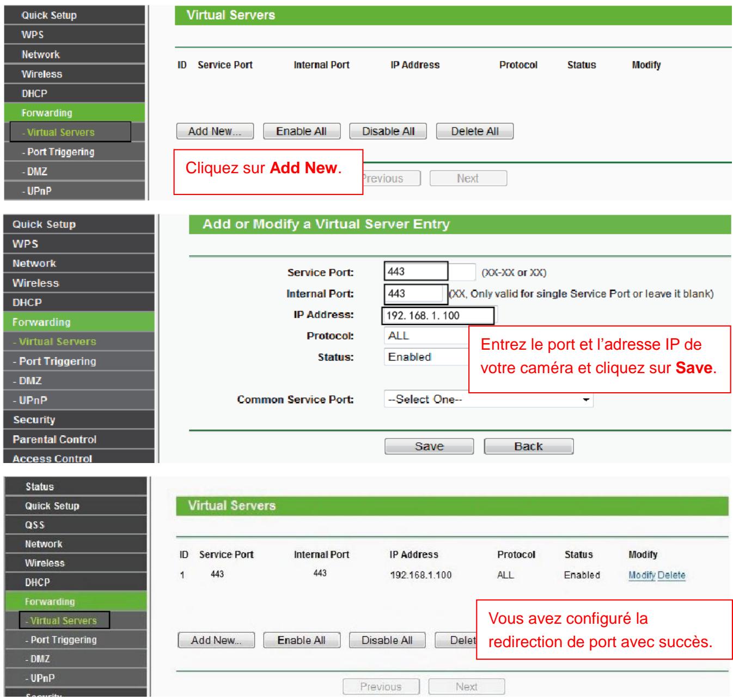
Task: Open Security in the middle screenshot sidebar
Action: (x=79, y=420)
